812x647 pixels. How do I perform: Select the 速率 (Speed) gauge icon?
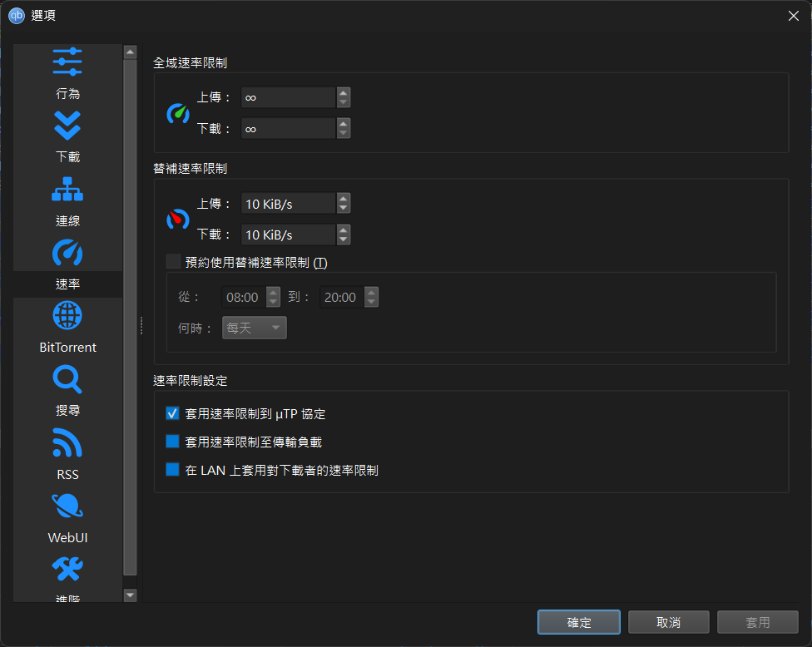pos(67,253)
